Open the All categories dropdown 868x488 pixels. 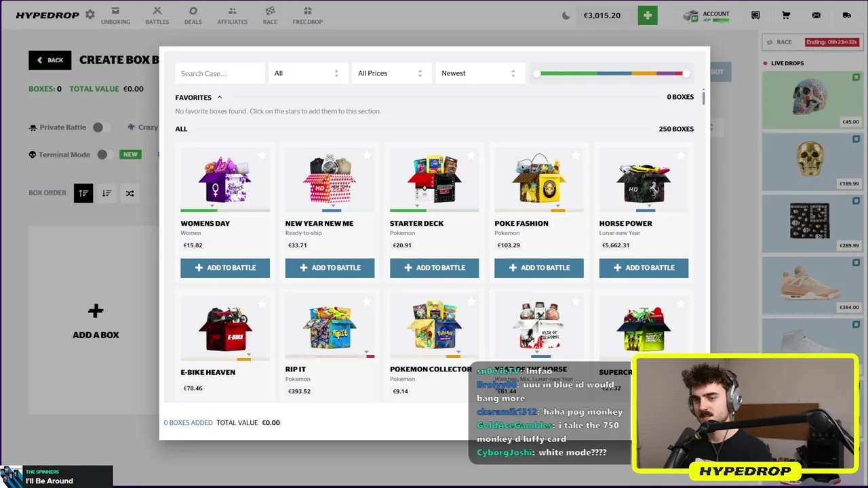(x=307, y=73)
